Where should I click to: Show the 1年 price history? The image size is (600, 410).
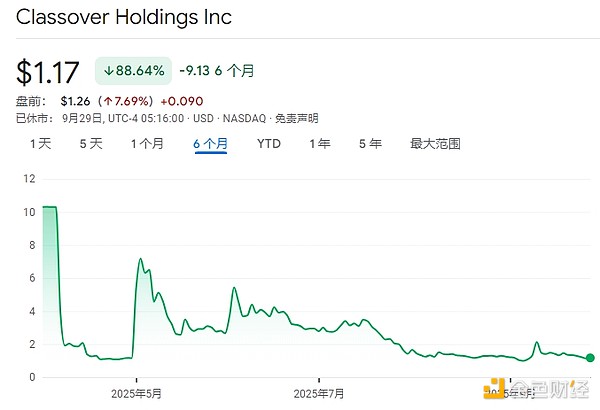pyautogui.click(x=320, y=144)
